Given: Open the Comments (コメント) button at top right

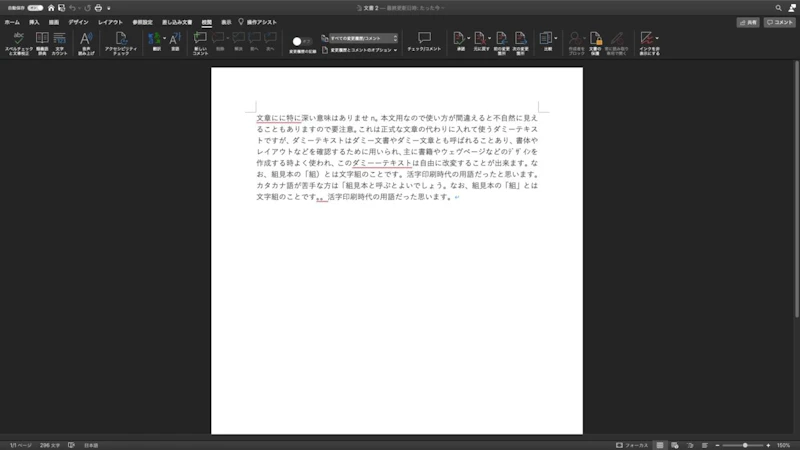Looking at the screenshot, I should pos(780,21).
